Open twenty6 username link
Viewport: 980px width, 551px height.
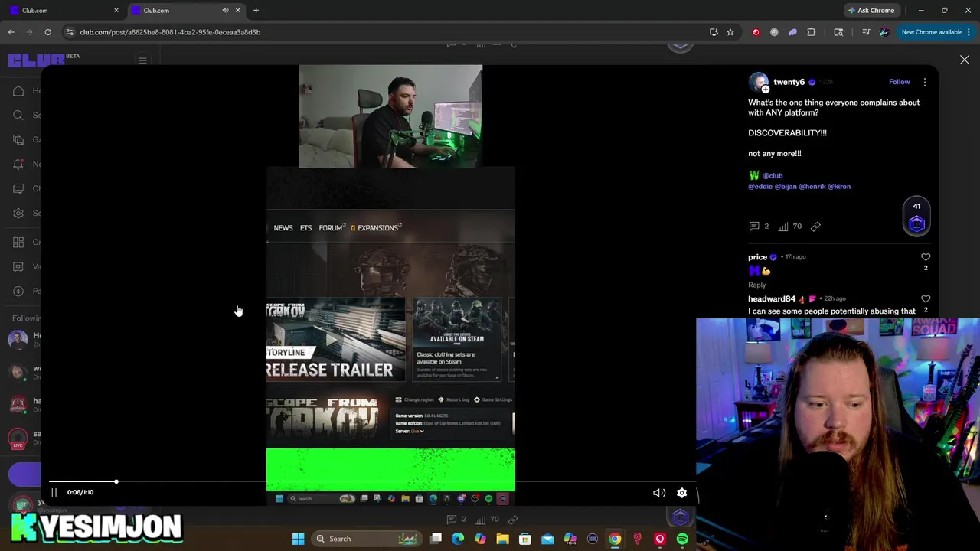789,82
